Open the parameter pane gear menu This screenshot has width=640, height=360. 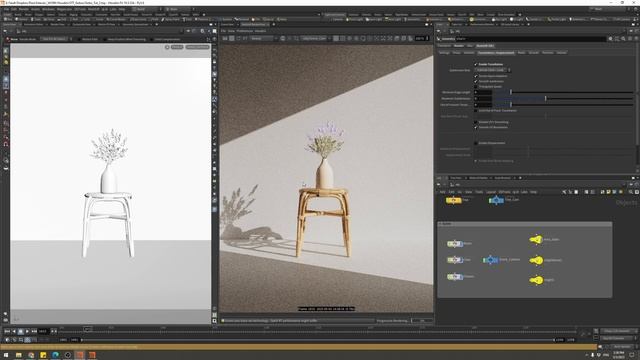611,39
